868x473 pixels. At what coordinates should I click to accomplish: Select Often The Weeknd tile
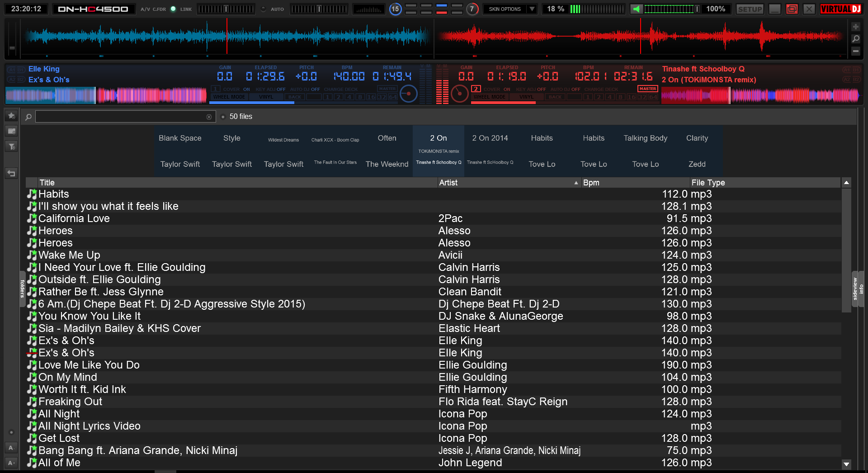pyautogui.click(x=387, y=151)
